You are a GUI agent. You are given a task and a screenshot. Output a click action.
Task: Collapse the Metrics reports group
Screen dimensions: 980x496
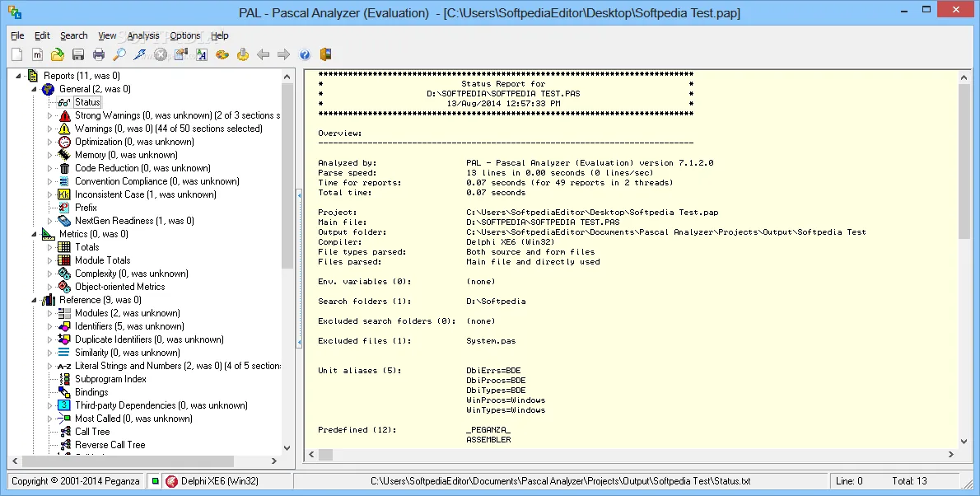pos(34,234)
